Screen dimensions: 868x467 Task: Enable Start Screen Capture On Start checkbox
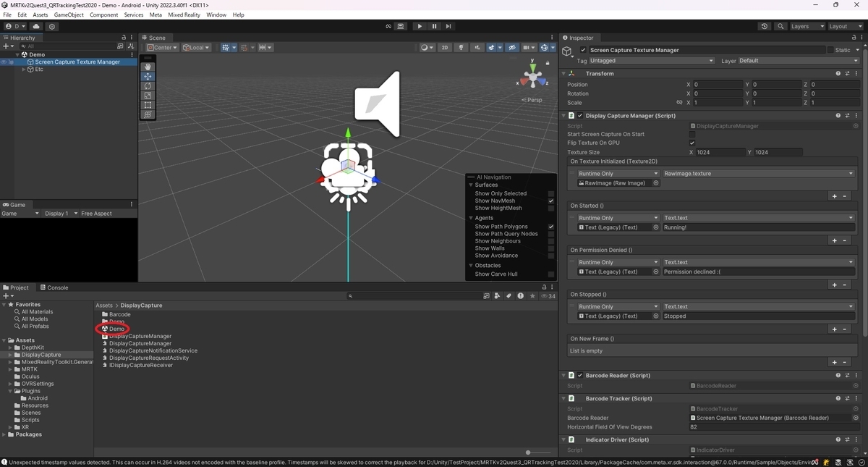(692, 134)
